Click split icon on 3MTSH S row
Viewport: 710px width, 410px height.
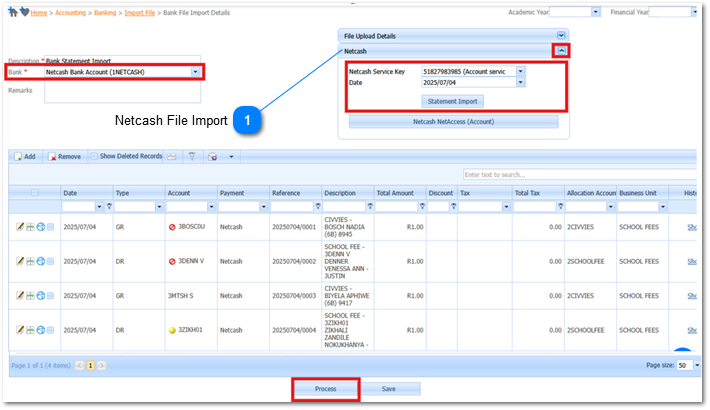[x=30, y=296]
